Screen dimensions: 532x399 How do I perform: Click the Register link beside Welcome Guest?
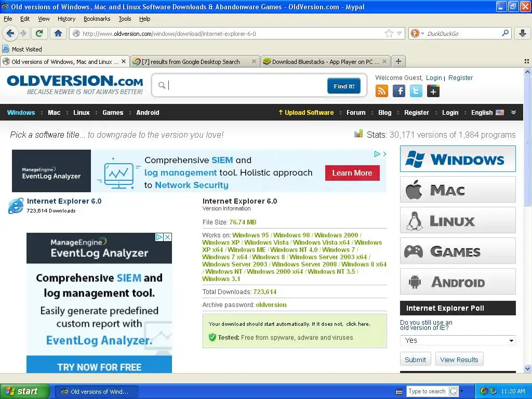(460, 78)
